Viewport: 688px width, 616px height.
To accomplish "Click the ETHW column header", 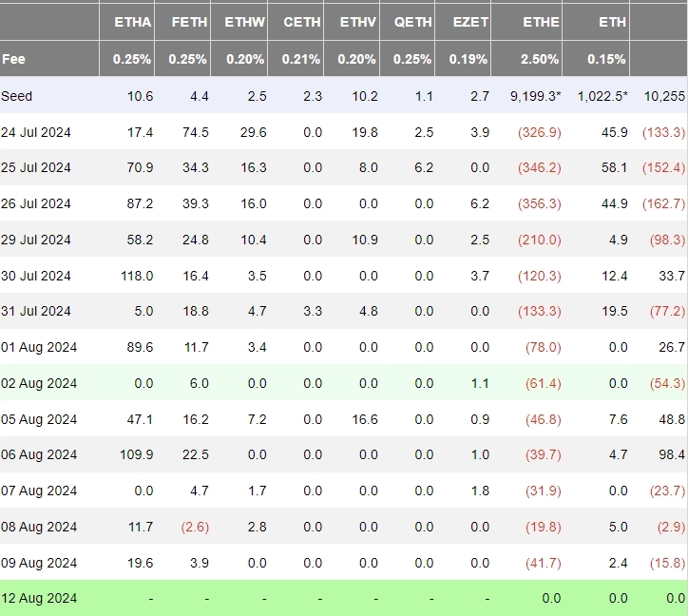I will click(x=245, y=21).
